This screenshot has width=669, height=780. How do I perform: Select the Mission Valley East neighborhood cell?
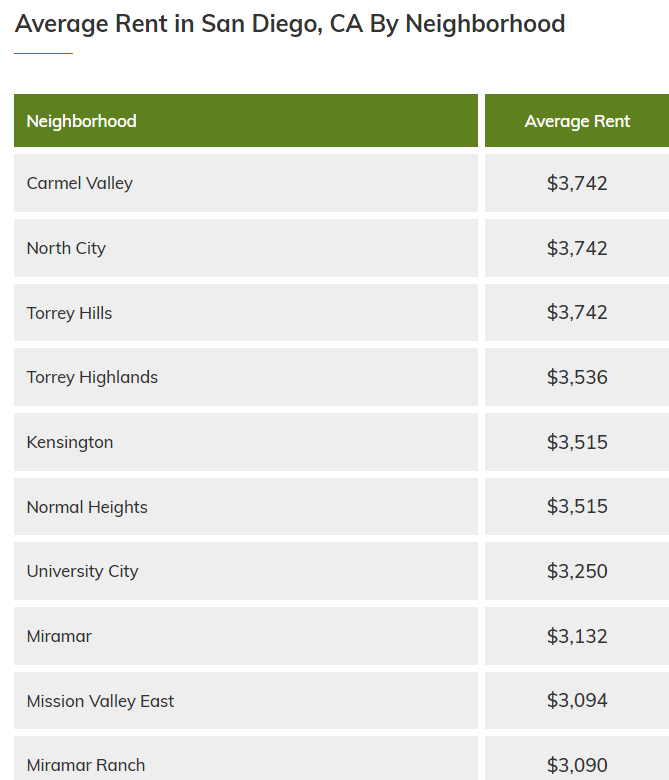[246, 700]
